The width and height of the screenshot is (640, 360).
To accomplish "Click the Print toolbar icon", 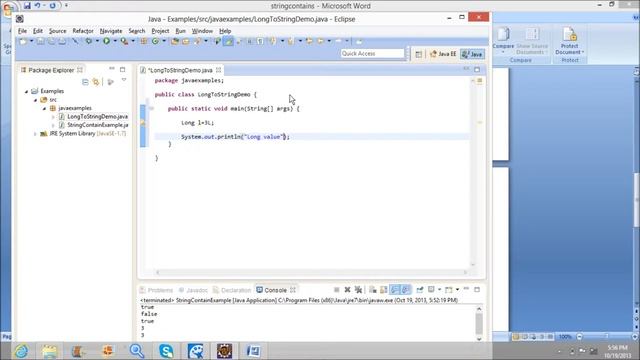I will pyautogui.click(x=62, y=41).
